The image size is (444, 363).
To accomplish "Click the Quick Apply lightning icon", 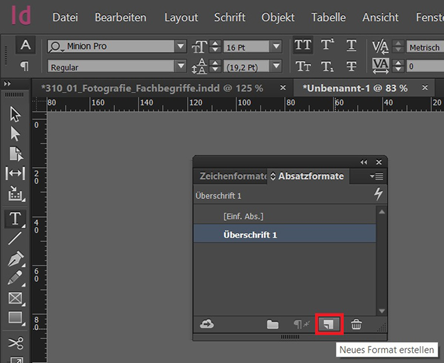I will [x=378, y=194].
